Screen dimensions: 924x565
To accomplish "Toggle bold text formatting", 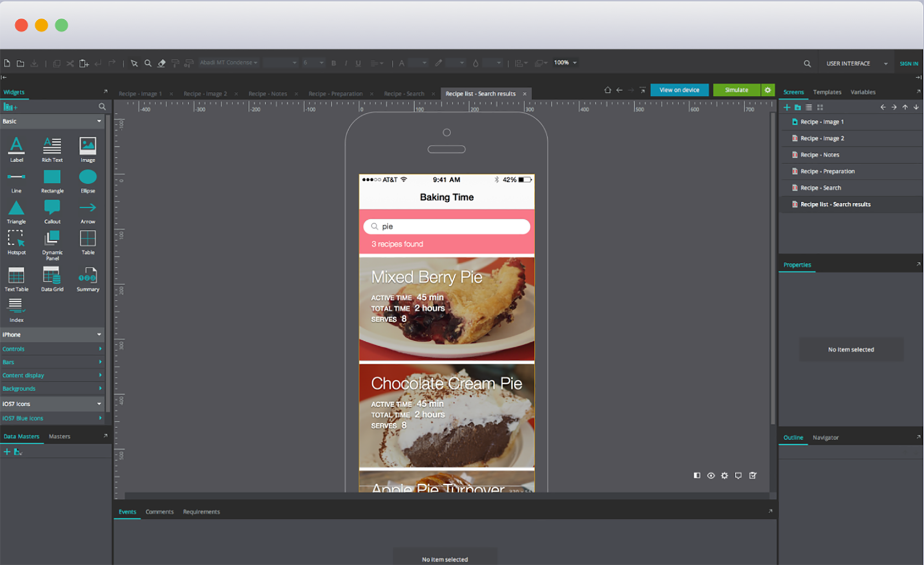I will point(333,63).
